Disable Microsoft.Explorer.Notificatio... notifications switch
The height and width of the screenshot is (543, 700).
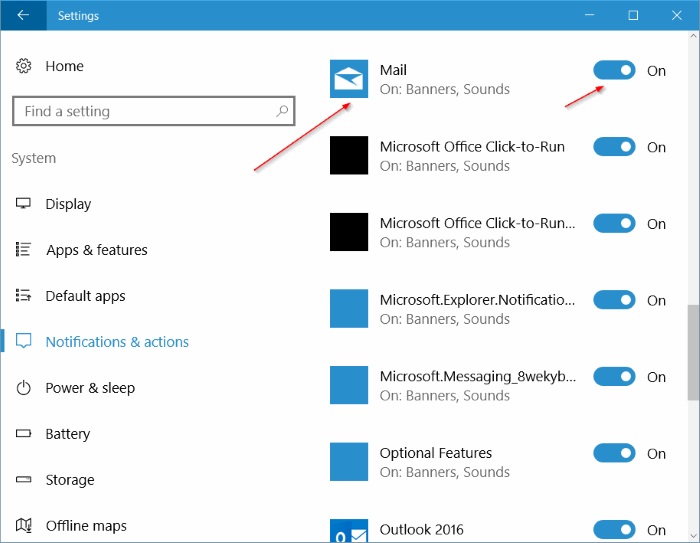tap(614, 300)
